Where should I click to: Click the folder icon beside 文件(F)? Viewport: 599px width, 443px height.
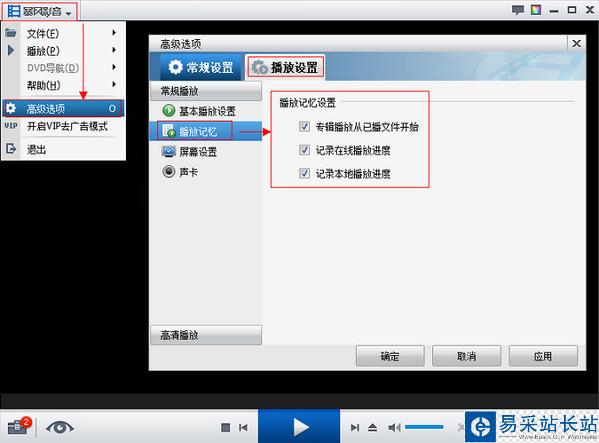(x=11, y=33)
